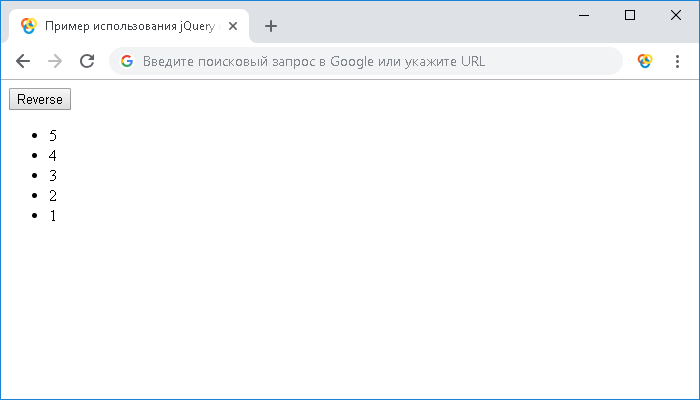Screen dimensions: 700x400
Task: Select list item 2
Action: (53, 196)
